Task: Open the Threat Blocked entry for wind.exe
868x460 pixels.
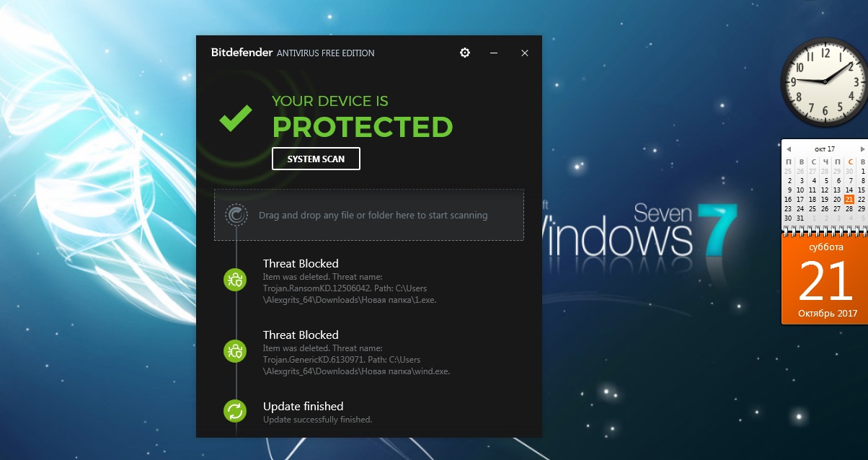Action: coord(356,352)
